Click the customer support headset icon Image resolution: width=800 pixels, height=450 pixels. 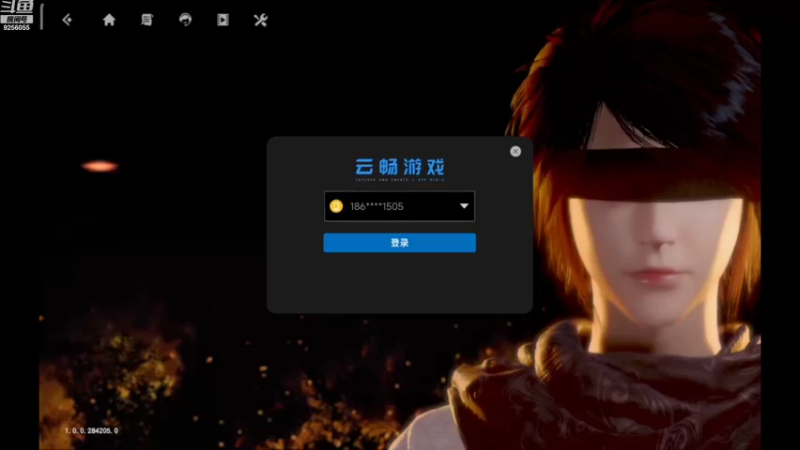[x=185, y=20]
